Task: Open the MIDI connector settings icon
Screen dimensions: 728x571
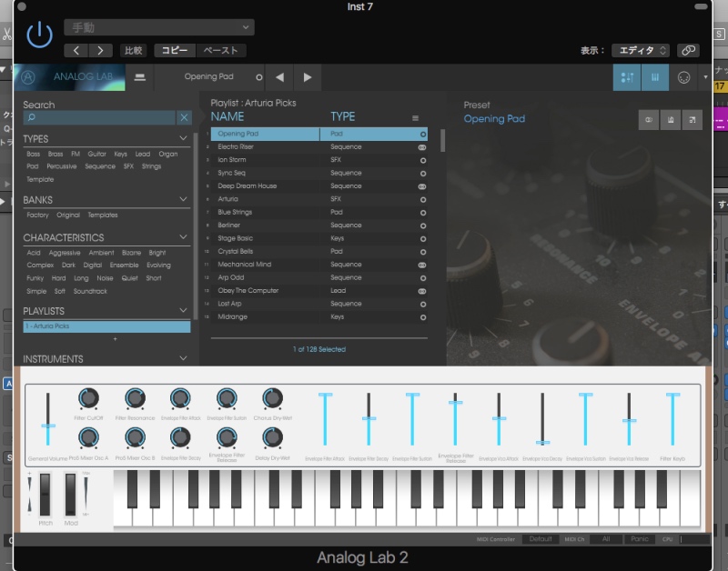Action: [x=683, y=77]
